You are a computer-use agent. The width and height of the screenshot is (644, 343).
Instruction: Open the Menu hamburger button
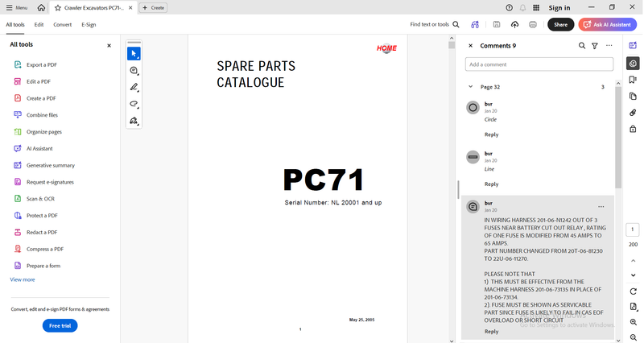pyautogui.click(x=17, y=8)
